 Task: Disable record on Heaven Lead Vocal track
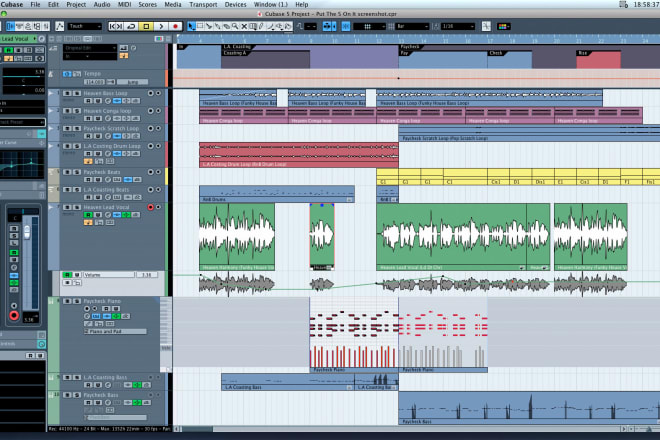tap(150, 207)
